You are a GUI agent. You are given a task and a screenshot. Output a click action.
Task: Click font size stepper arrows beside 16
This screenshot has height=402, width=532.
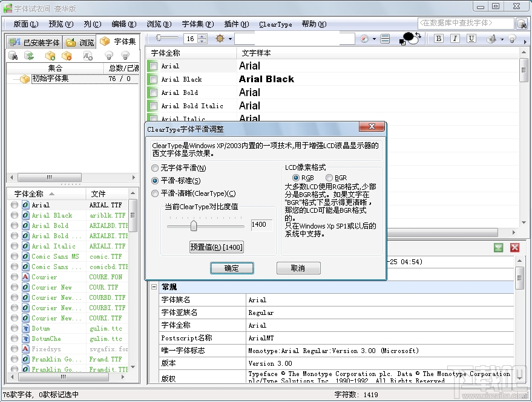[202, 39]
